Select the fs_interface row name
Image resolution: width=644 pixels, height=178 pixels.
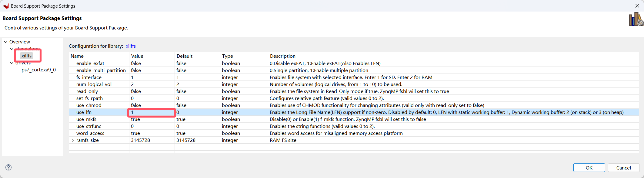click(x=89, y=77)
